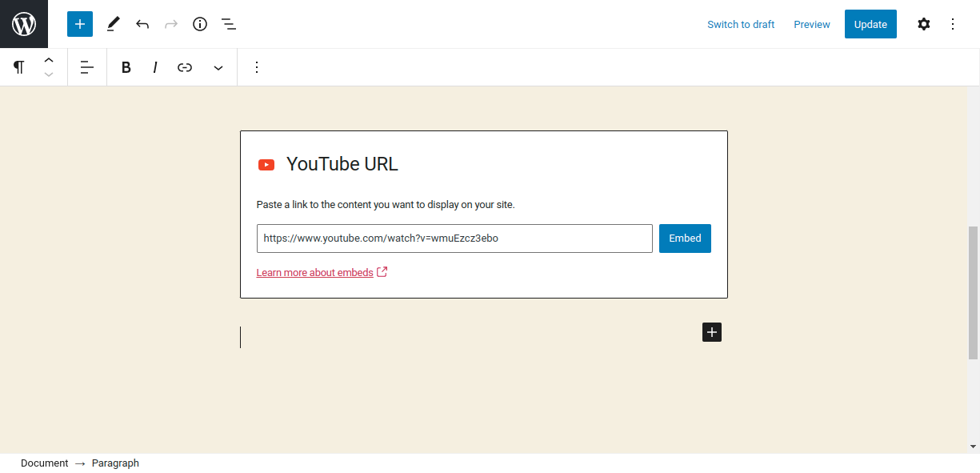Viewport: 980px width, 473px height.
Task: Expand more rich text controls chevron
Action: [x=218, y=67]
